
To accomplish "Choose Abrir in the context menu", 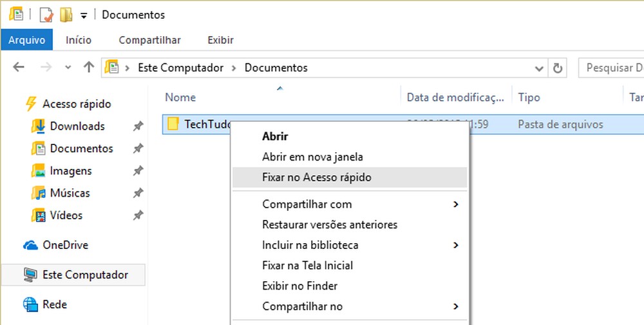I will coord(275,137).
